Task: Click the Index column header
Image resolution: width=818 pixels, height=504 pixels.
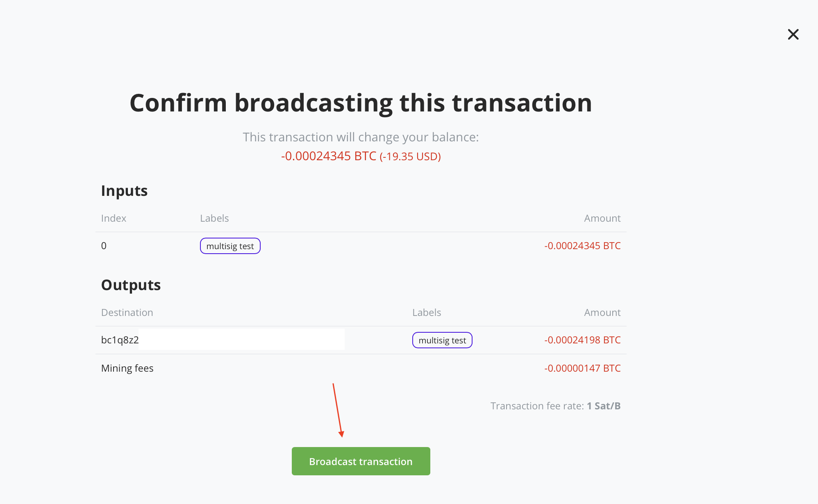Action: point(114,218)
